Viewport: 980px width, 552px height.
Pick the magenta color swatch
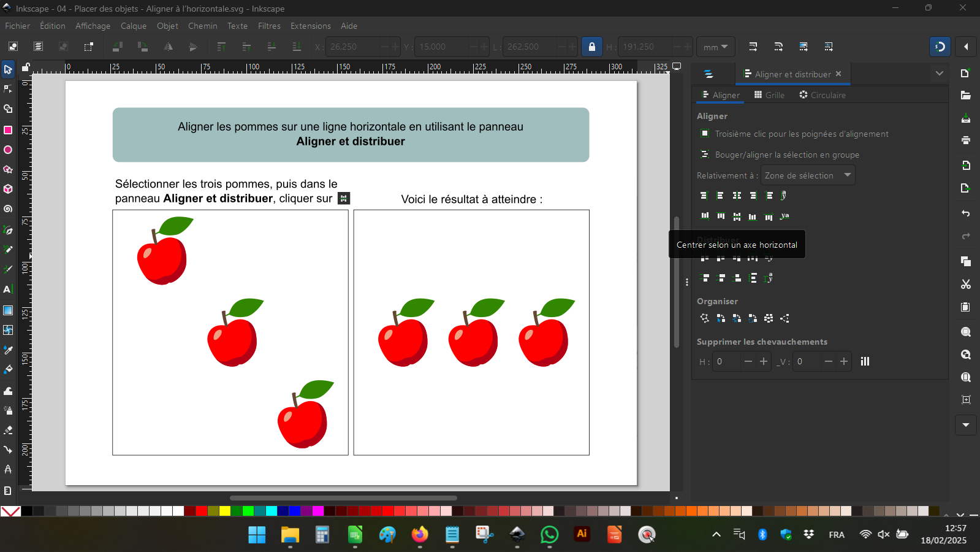[317, 511]
